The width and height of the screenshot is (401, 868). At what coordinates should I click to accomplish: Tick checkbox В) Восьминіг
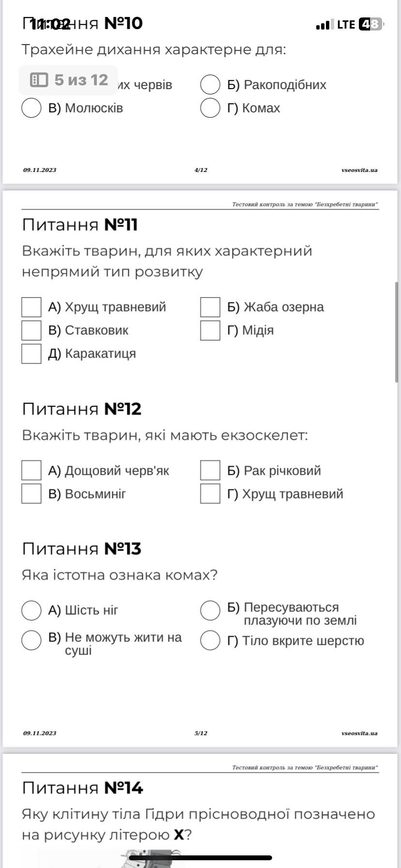click(x=31, y=494)
